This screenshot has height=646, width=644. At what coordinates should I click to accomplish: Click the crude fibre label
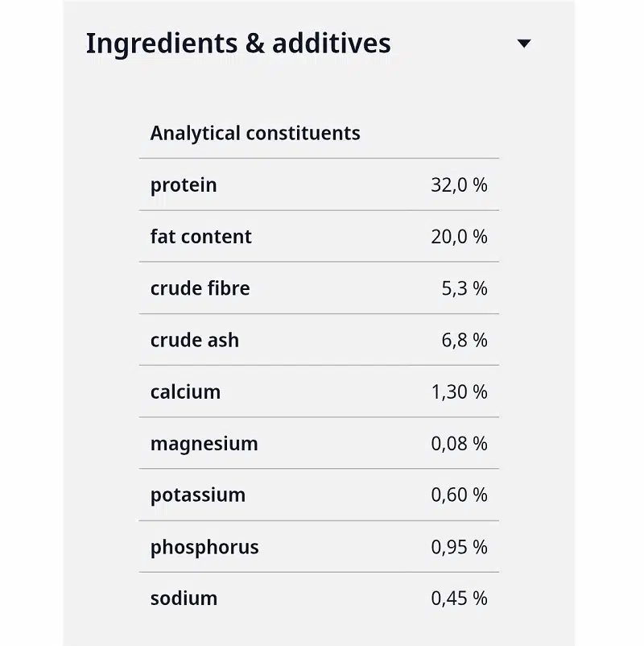point(200,288)
